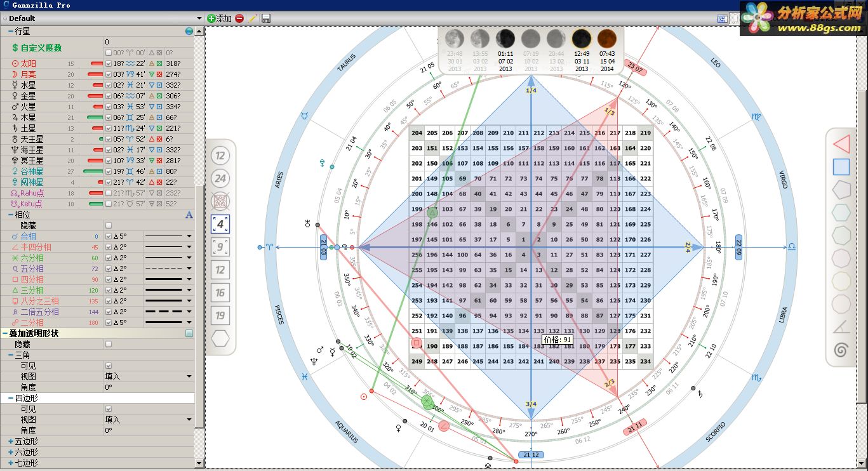Select the Square of 4 button
The width and height of the screenshot is (868, 471).
click(220, 224)
